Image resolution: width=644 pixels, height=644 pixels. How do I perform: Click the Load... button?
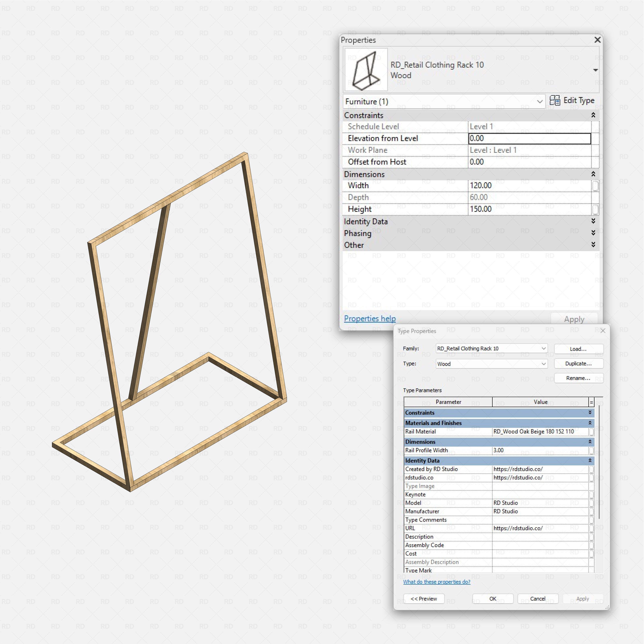[x=579, y=349]
